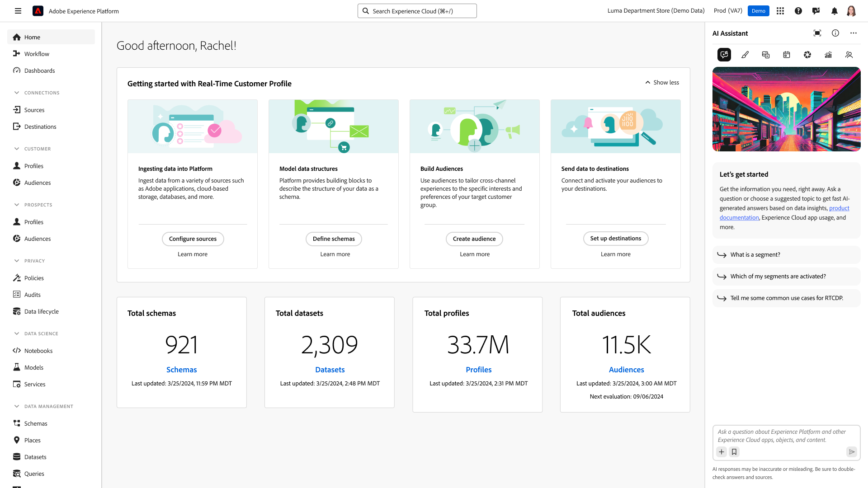Open the calendar icon in AI Assistant

[x=787, y=55]
